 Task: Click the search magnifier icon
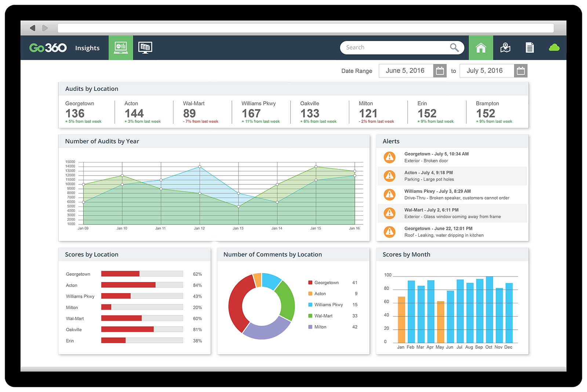(x=454, y=48)
